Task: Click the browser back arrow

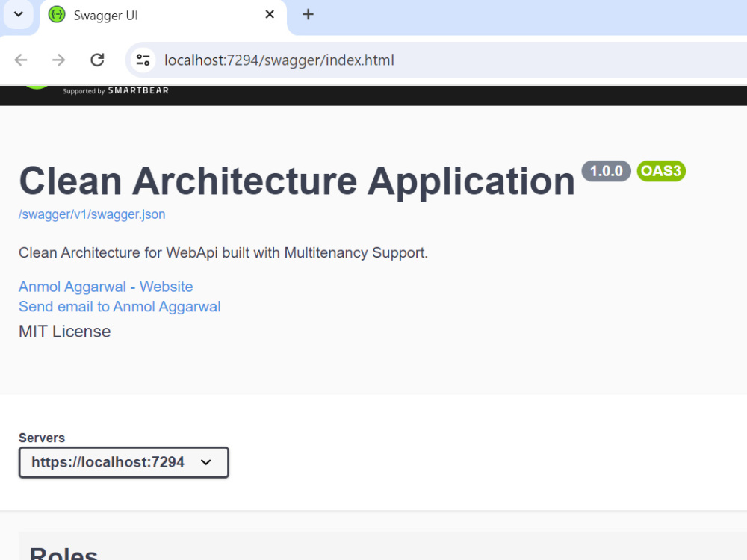Action: (x=21, y=60)
